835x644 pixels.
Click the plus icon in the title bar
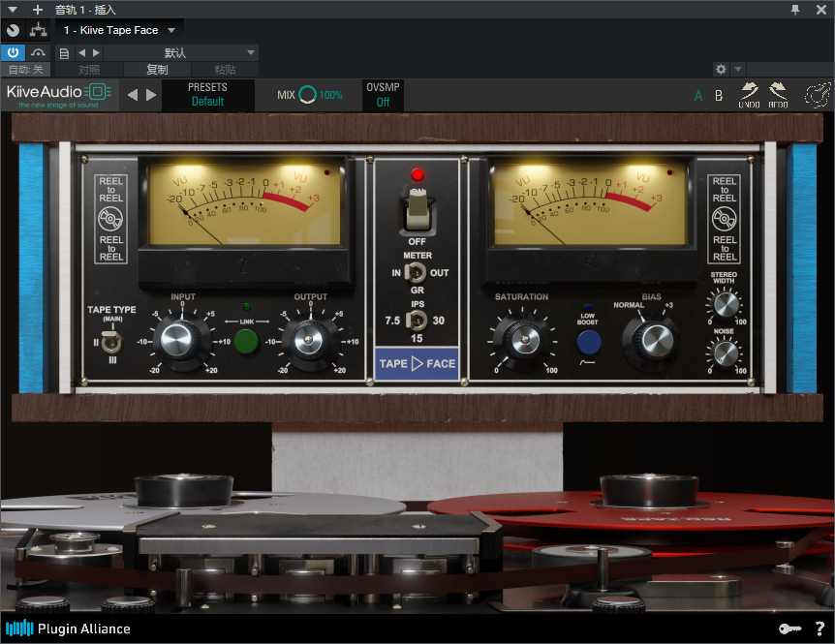click(x=37, y=10)
